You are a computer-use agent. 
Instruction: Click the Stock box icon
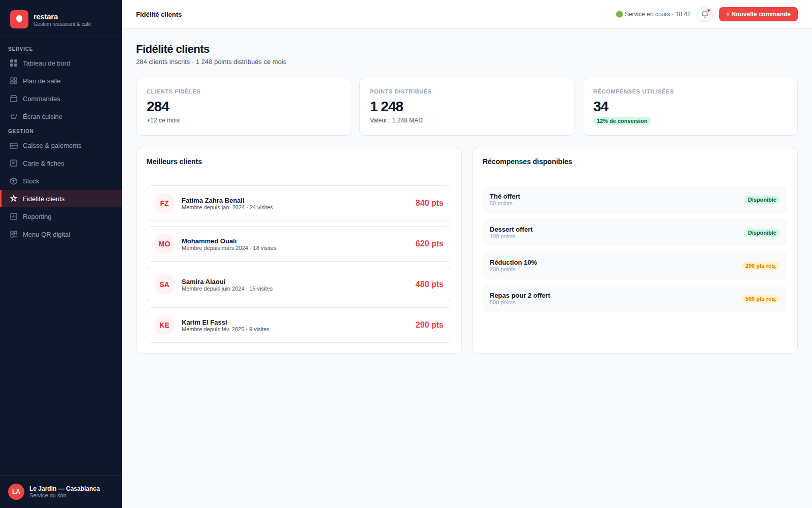pyautogui.click(x=14, y=181)
